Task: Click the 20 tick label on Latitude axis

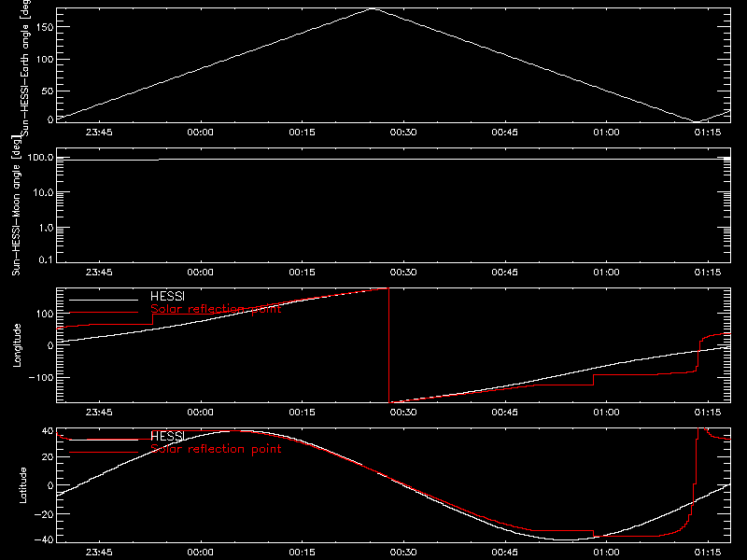Action: tap(48, 457)
